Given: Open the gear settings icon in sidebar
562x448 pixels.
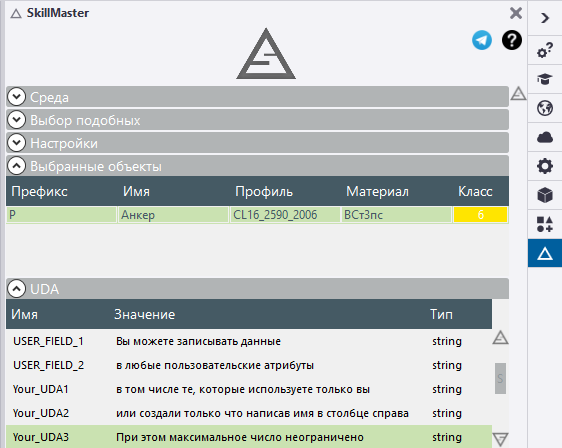Looking at the screenshot, I should (545, 166).
